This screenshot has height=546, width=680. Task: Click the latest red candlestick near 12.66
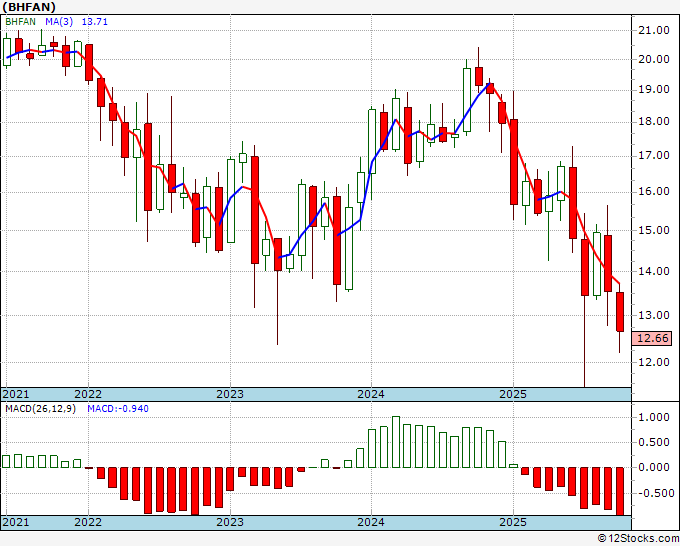(620, 312)
